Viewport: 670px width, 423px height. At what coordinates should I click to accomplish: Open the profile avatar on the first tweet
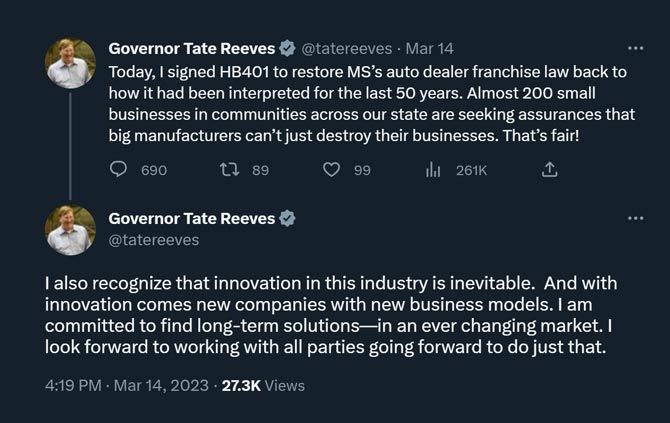70,63
